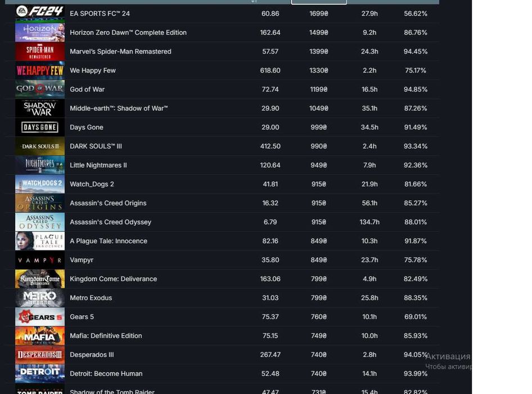Select the God of War cover thumbnail
The image size is (532, 394).
pos(40,89)
